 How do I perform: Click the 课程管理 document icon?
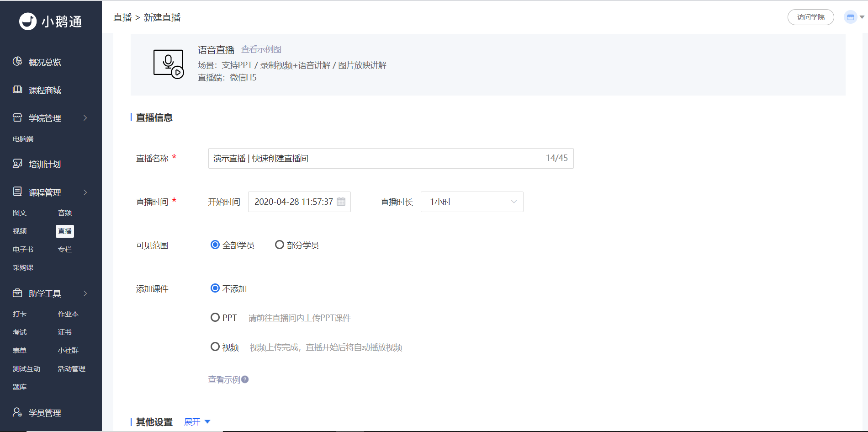(x=17, y=192)
